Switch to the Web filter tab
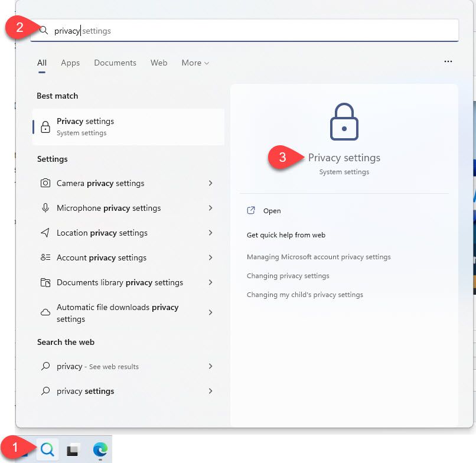476x463 pixels. 159,63
